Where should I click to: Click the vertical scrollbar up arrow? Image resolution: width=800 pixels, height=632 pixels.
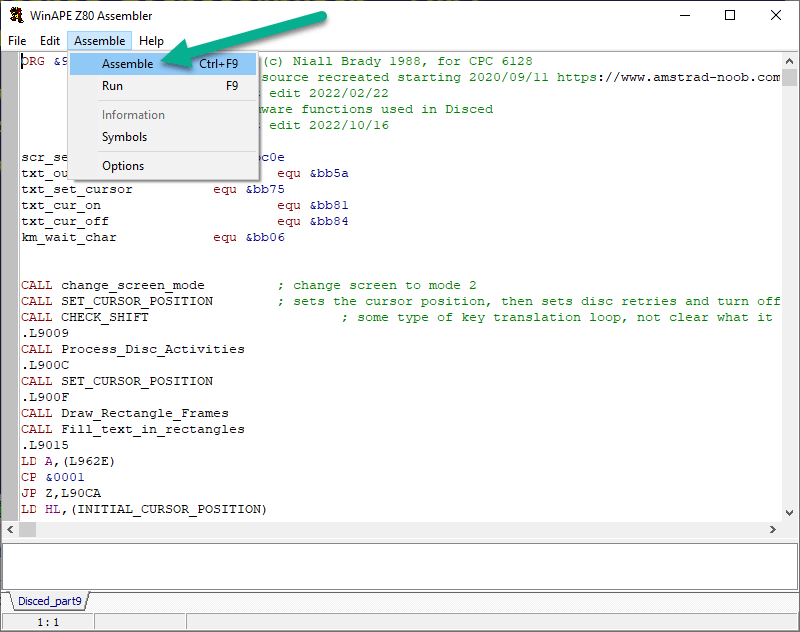point(789,61)
